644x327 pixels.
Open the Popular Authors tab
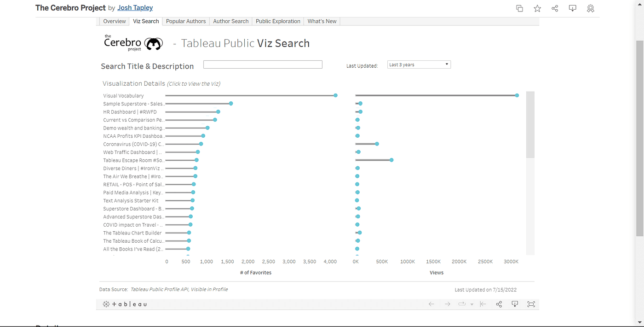point(186,21)
